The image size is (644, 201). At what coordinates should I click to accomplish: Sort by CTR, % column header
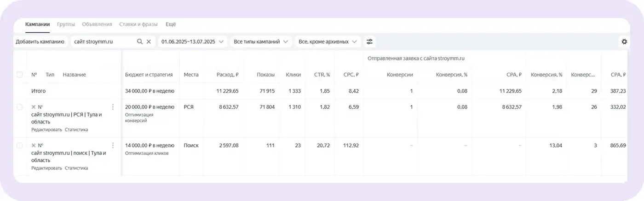coord(322,75)
